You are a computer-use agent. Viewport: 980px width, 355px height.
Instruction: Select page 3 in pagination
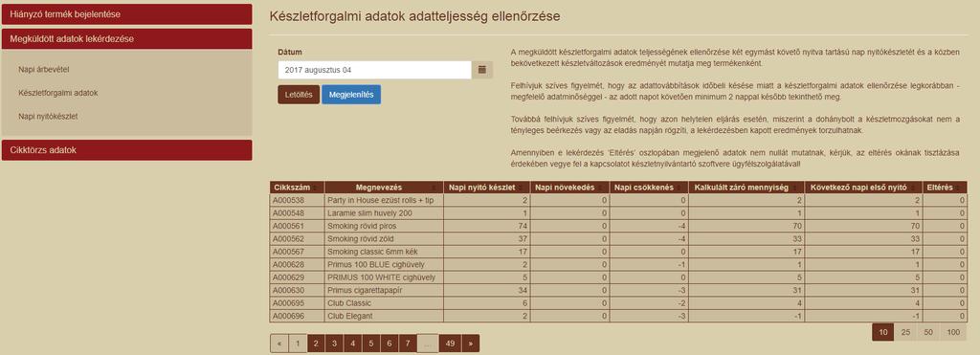pyautogui.click(x=334, y=344)
